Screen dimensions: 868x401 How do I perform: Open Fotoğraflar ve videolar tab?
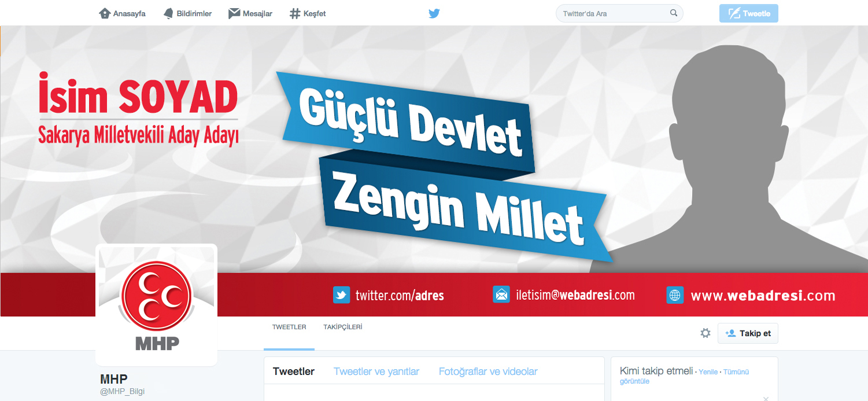(488, 371)
